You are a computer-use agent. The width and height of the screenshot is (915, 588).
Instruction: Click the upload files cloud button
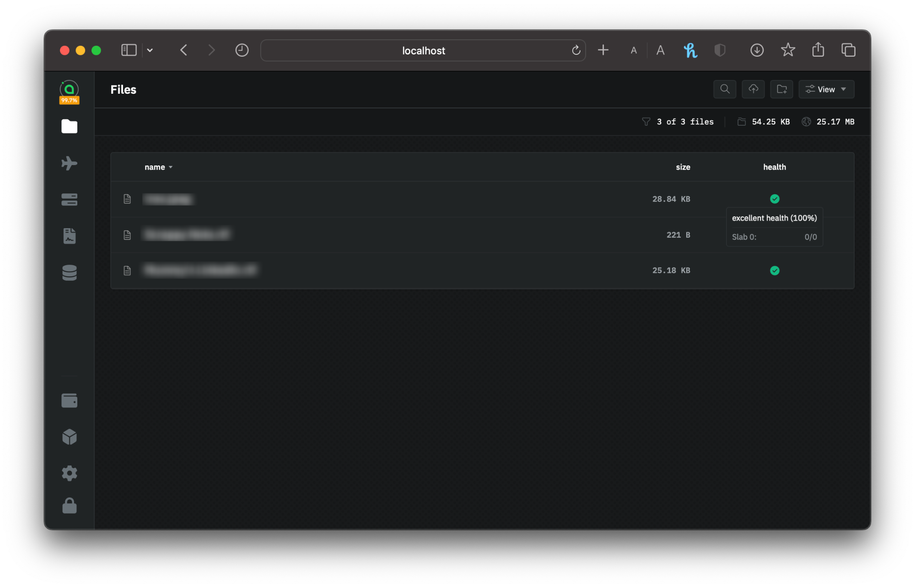point(753,89)
